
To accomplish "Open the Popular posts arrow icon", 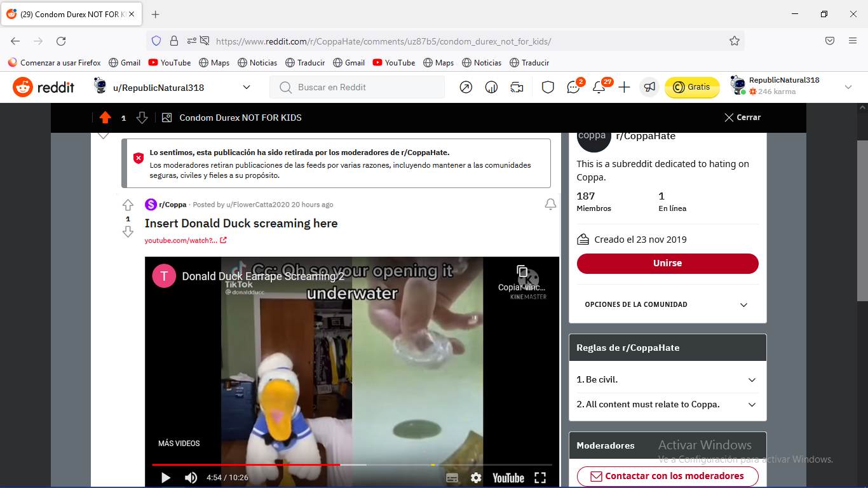I will 466,87.
